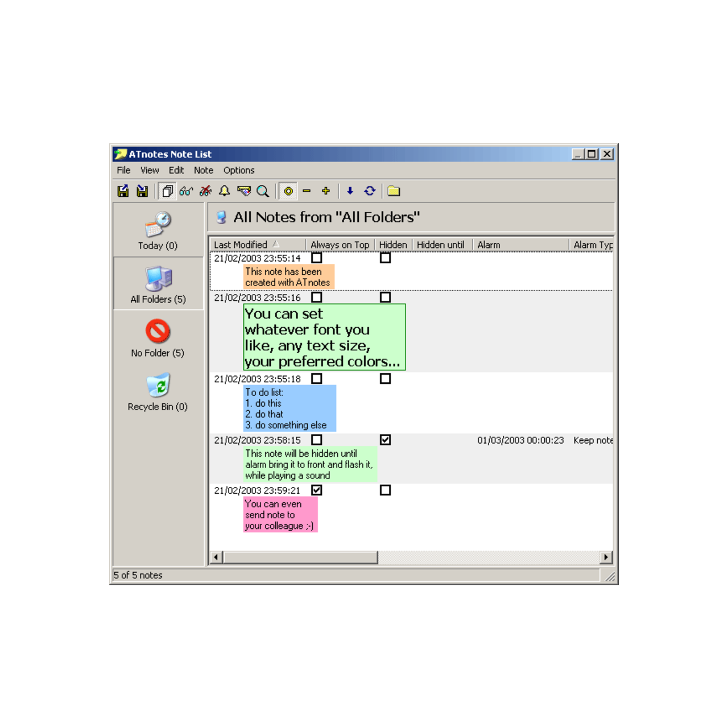
Task: Click the blue refresh arrows icon
Action: (370, 191)
